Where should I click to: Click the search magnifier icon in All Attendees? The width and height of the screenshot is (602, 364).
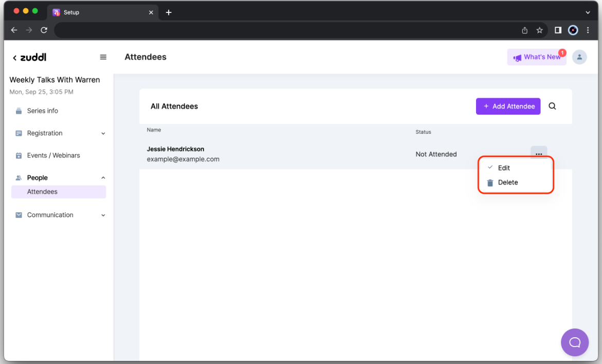552,106
